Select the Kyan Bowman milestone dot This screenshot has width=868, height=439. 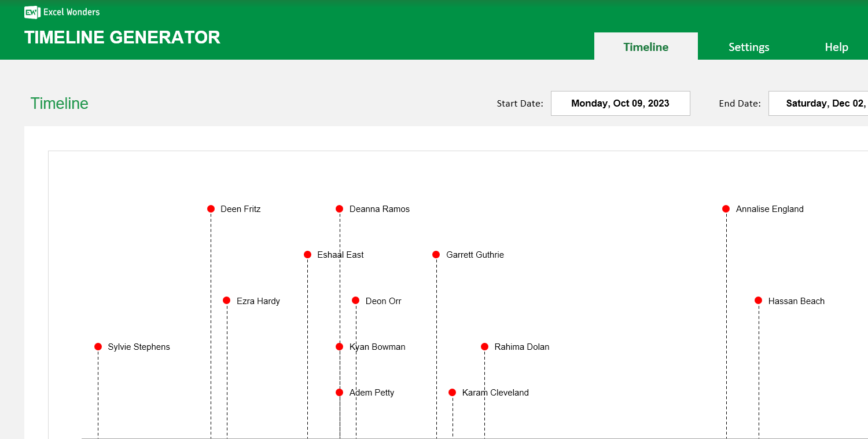[x=340, y=346]
